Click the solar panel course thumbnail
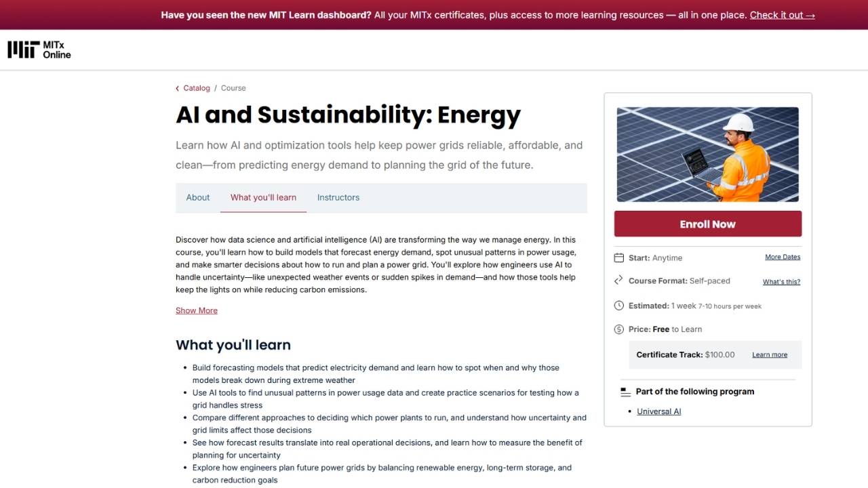Screen dimensions: 868x488 point(708,155)
